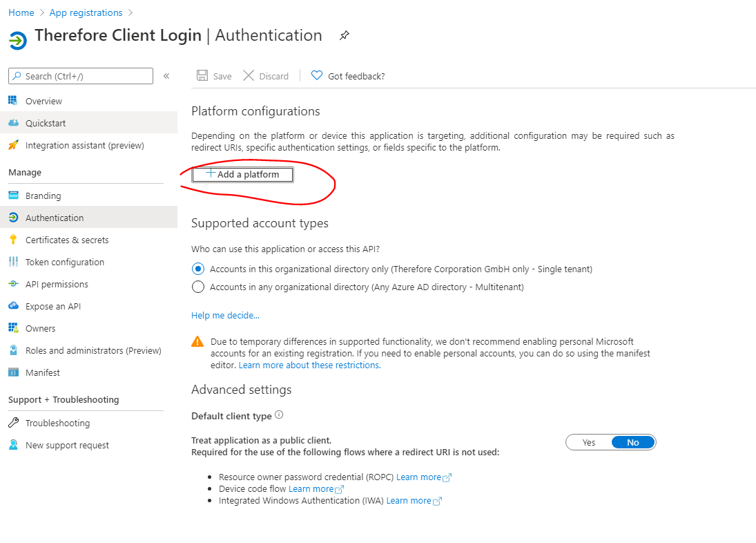This screenshot has width=756, height=543.
Task: Click the Roles and administrators person icon
Action: (x=13, y=350)
